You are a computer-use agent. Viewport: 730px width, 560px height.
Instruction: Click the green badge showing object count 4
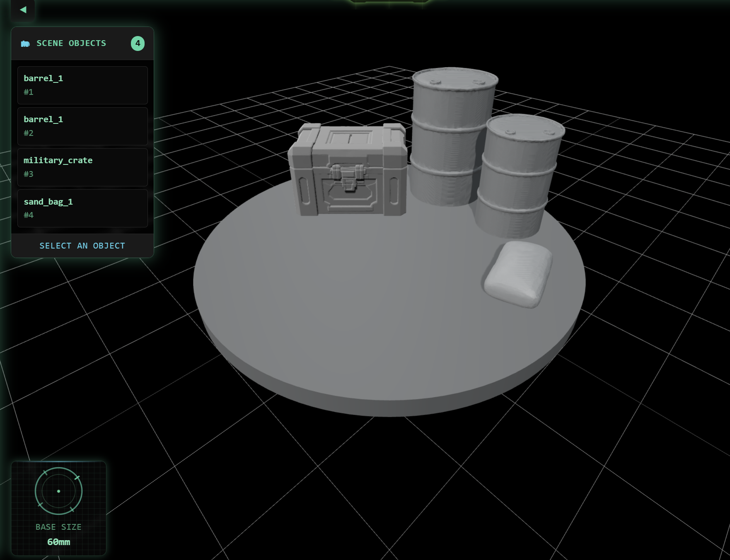pyautogui.click(x=138, y=43)
